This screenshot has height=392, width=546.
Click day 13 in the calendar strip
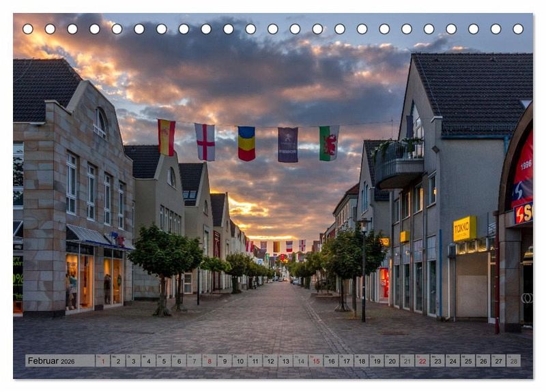(285, 361)
